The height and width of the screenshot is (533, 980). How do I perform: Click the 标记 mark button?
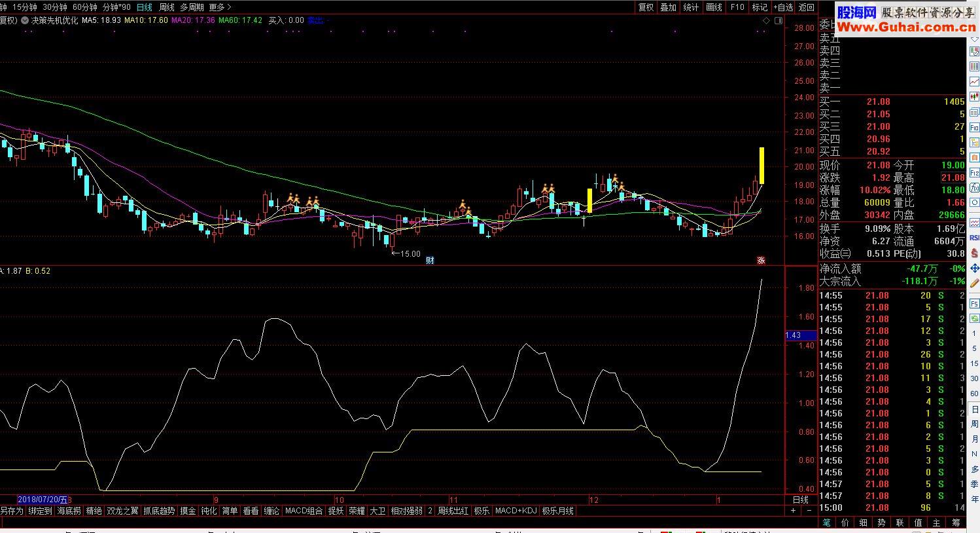click(x=760, y=7)
